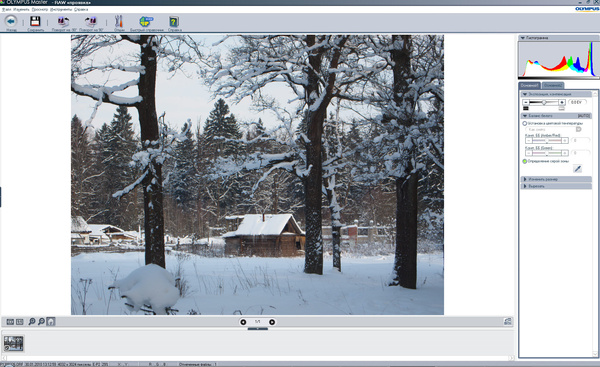Click the zoom out magnifier icon
This screenshot has height=367, width=600.
click(x=41, y=321)
